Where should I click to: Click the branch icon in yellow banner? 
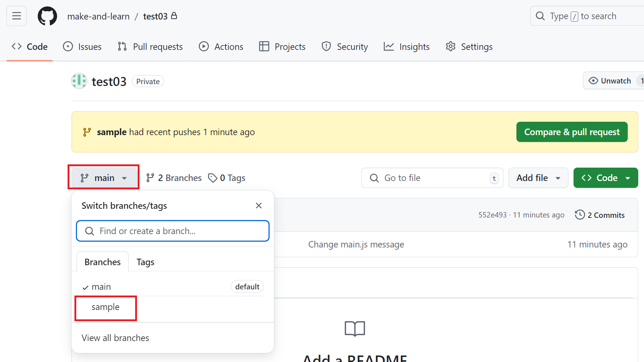coord(87,132)
